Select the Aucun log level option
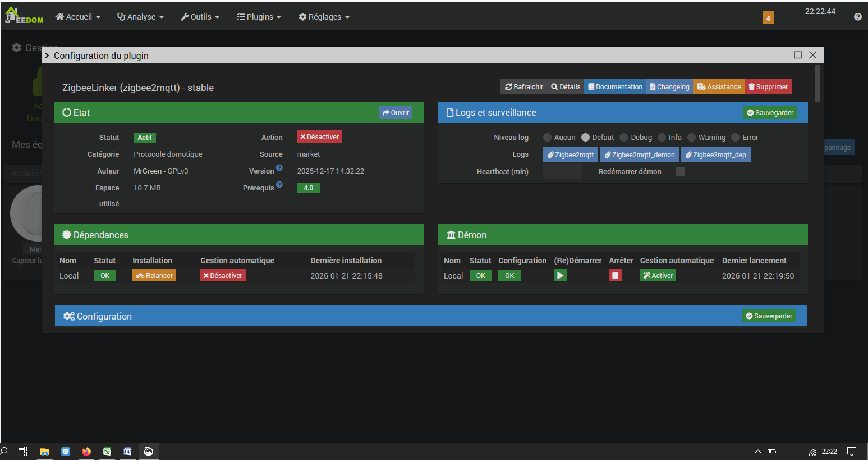868x460 pixels. [547, 138]
